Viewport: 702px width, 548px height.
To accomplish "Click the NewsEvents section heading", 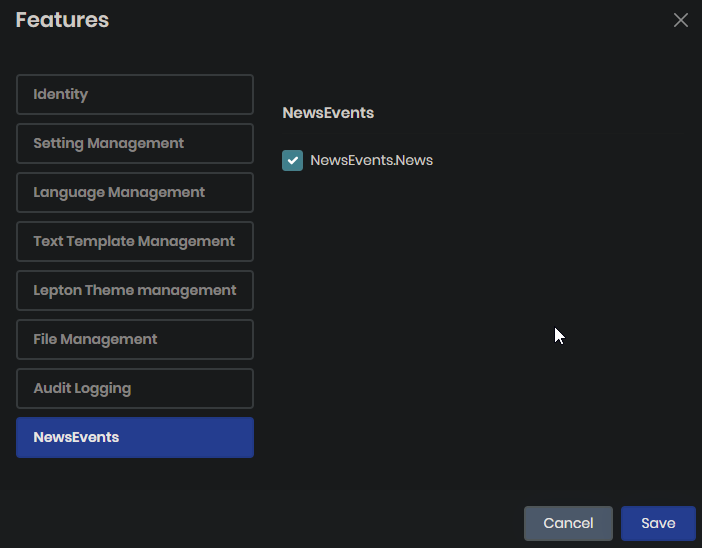I will tap(328, 113).
